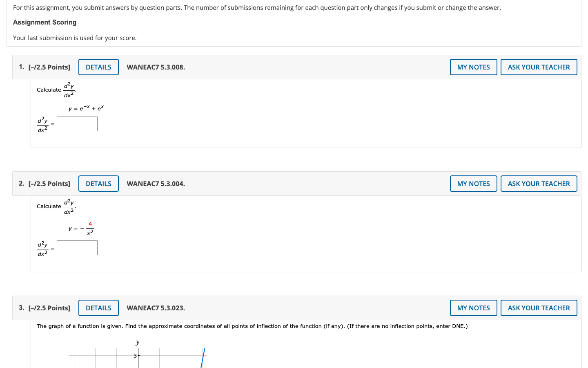Click the WANEAC7 5.3.008 question code

156,67
